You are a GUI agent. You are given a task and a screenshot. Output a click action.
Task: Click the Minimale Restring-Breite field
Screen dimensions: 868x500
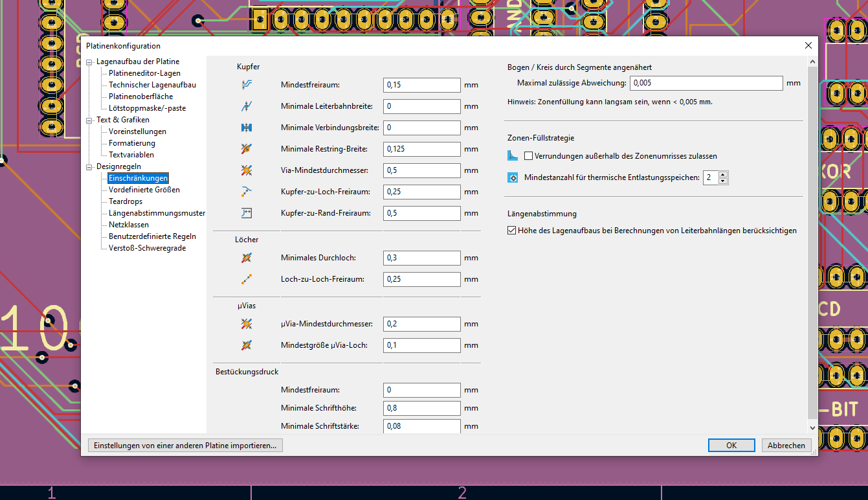(422, 149)
